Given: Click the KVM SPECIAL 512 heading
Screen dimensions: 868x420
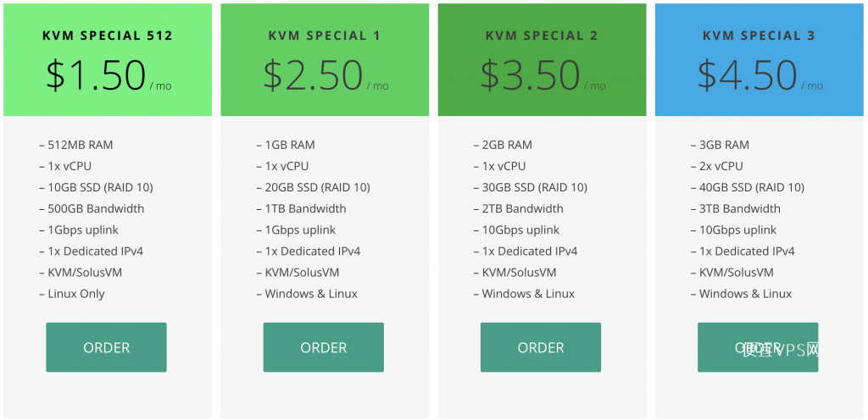Looking at the screenshot, I should pyautogui.click(x=108, y=36).
